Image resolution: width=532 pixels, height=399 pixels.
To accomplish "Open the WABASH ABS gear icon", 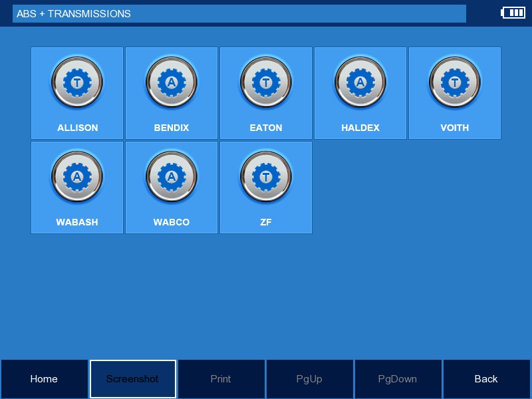I will coord(77,176).
